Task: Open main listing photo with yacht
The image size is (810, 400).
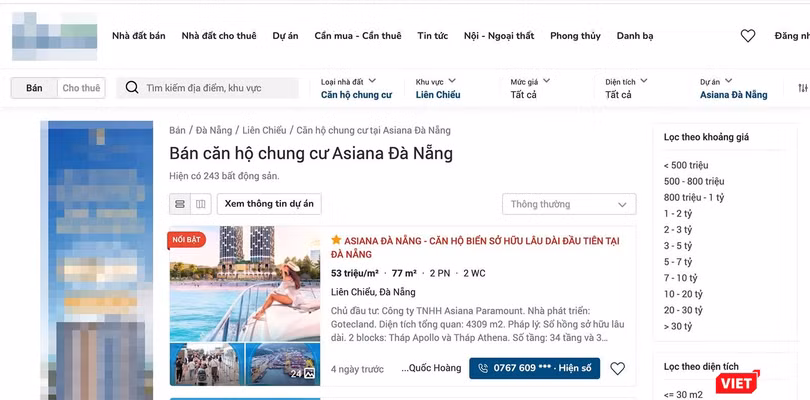Action: tap(245, 284)
